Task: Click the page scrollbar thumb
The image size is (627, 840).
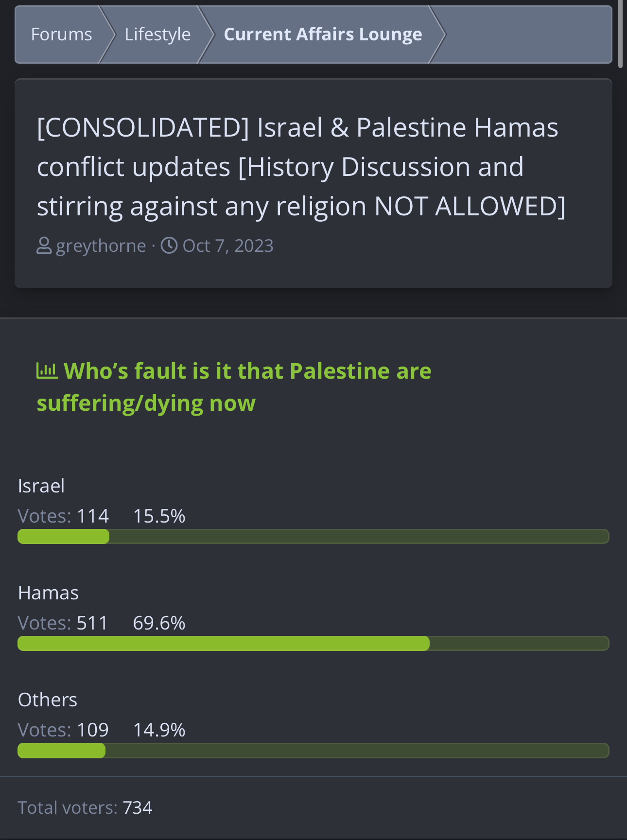Action: click(x=620, y=34)
